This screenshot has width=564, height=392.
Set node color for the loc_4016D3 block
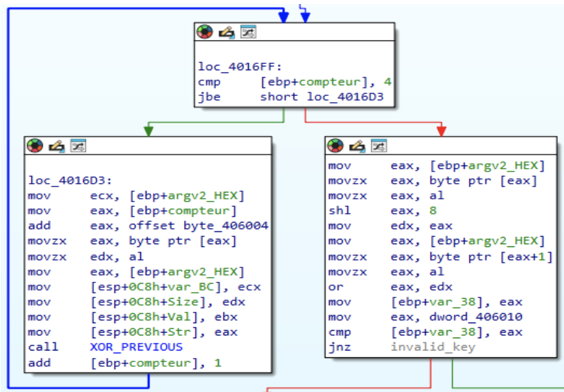point(35,146)
